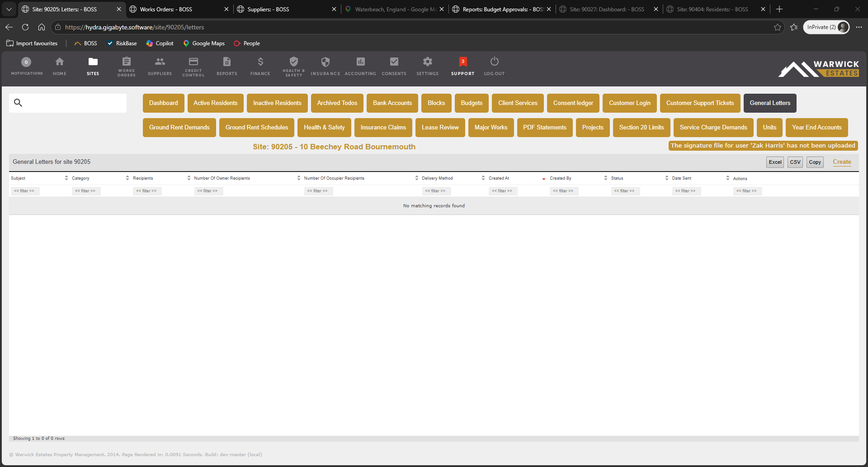Open Active Residents section
Viewport: 868px width, 467px height.
pyautogui.click(x=216, y=103)
